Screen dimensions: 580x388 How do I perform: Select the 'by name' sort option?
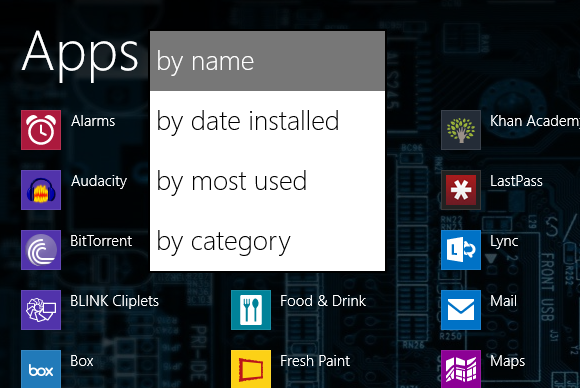pyautogui.click(x=267, y=61)
